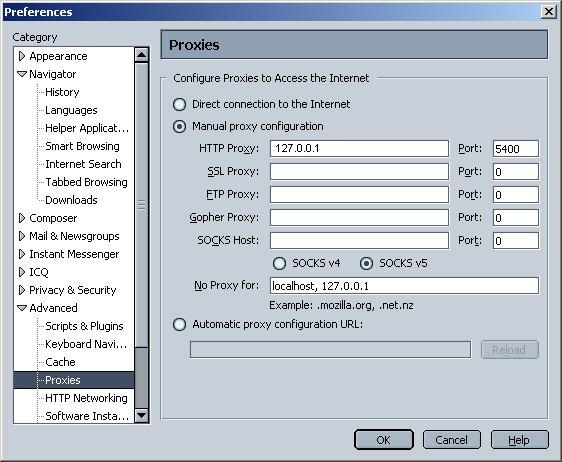The height and width of the screenshot is (462, 562).
Task: Click the HTTP Proxy address field
Action: click(x=359, y=148)
